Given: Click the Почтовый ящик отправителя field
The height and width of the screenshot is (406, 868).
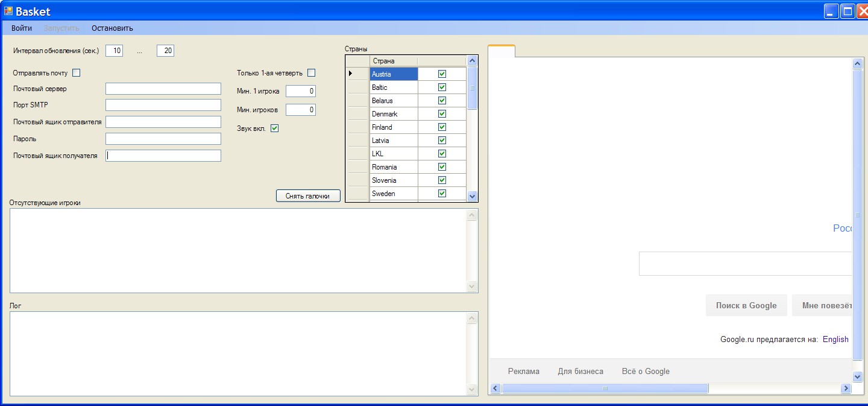Looking at the screenshot, I should click(163, 122).
